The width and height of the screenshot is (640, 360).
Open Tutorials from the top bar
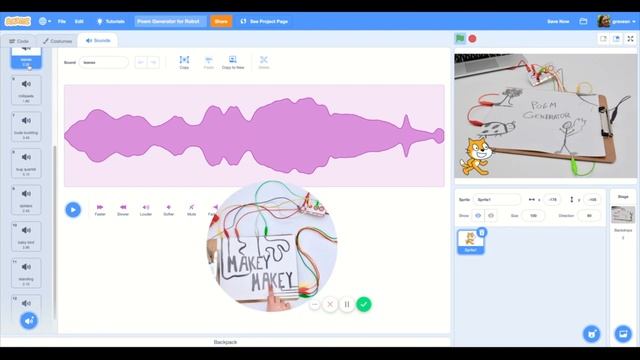(110, 21)
